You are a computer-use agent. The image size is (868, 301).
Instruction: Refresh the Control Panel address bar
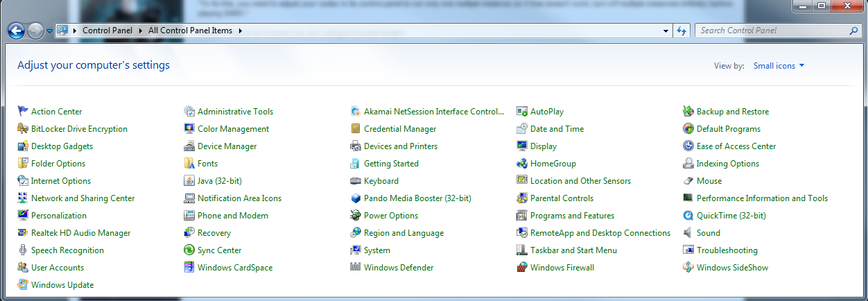682,31
